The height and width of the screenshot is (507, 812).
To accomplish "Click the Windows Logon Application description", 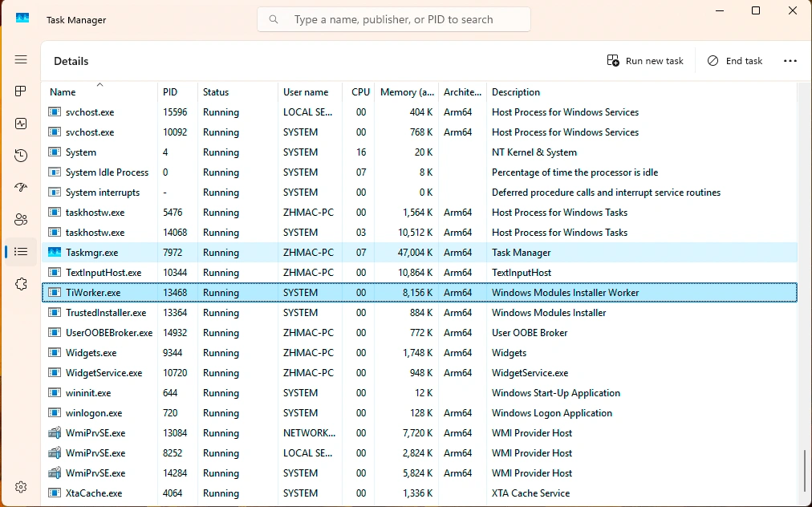I will (x=551, y=413).
